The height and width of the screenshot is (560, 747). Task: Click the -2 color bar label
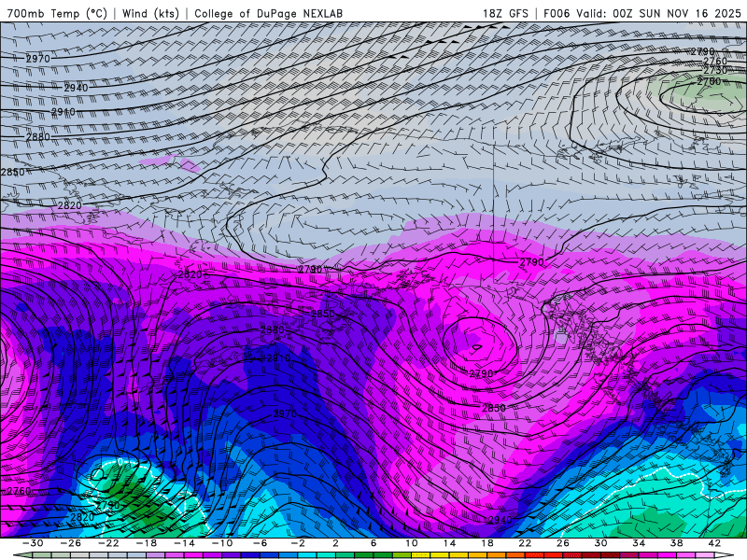(298, 543)
